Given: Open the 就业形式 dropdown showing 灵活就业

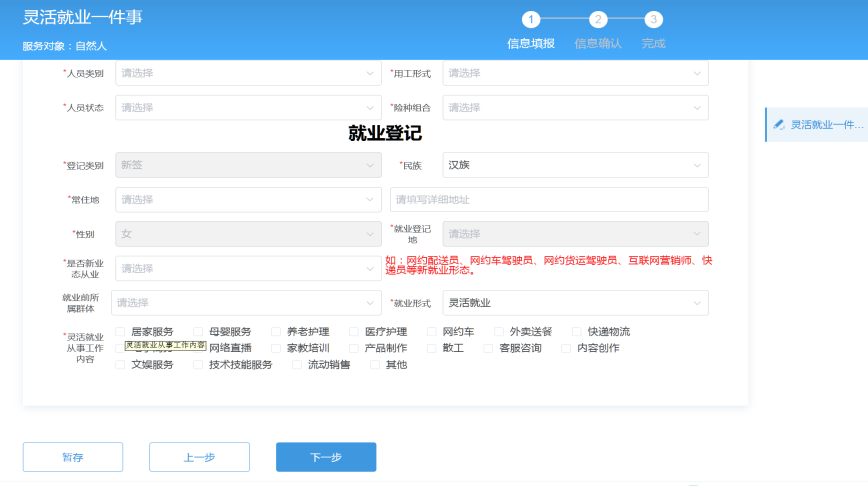Looking at the screenshot, I should (x=575, y=303).
